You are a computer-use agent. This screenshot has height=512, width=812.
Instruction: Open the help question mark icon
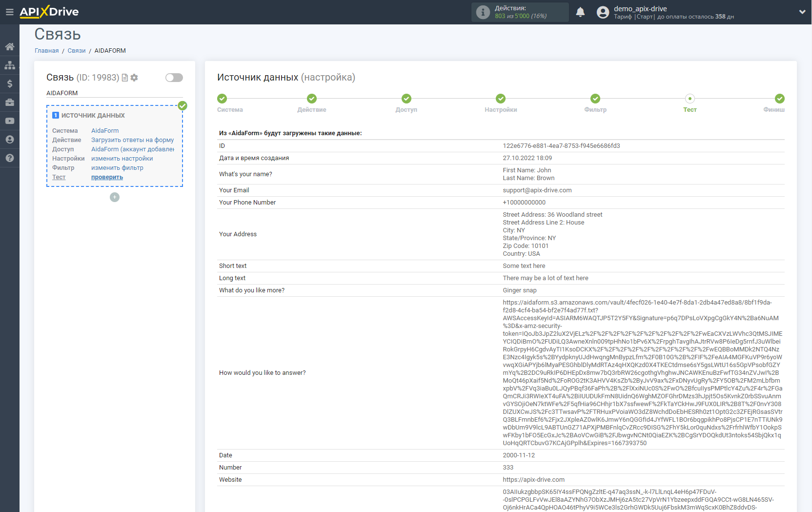[10, 158]
